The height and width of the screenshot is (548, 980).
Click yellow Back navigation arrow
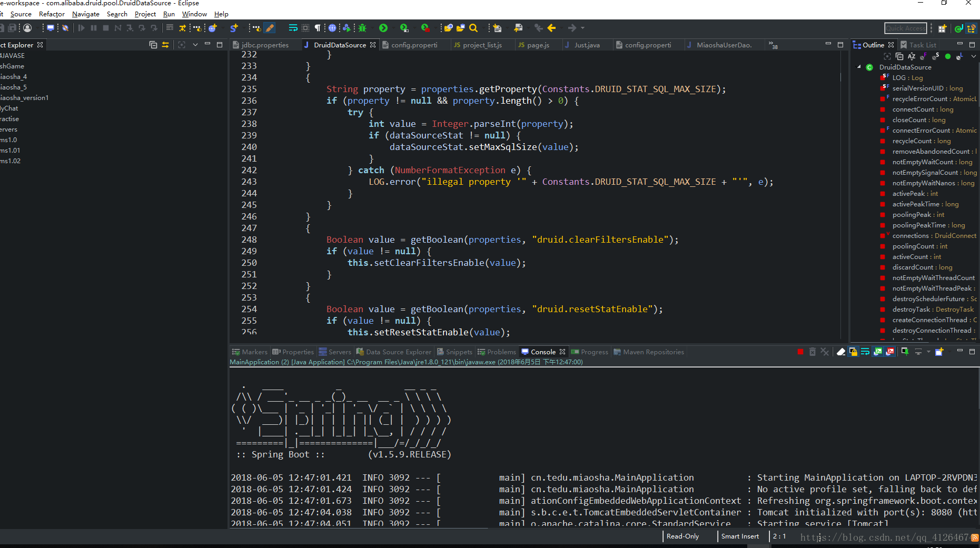coord(551,28)
